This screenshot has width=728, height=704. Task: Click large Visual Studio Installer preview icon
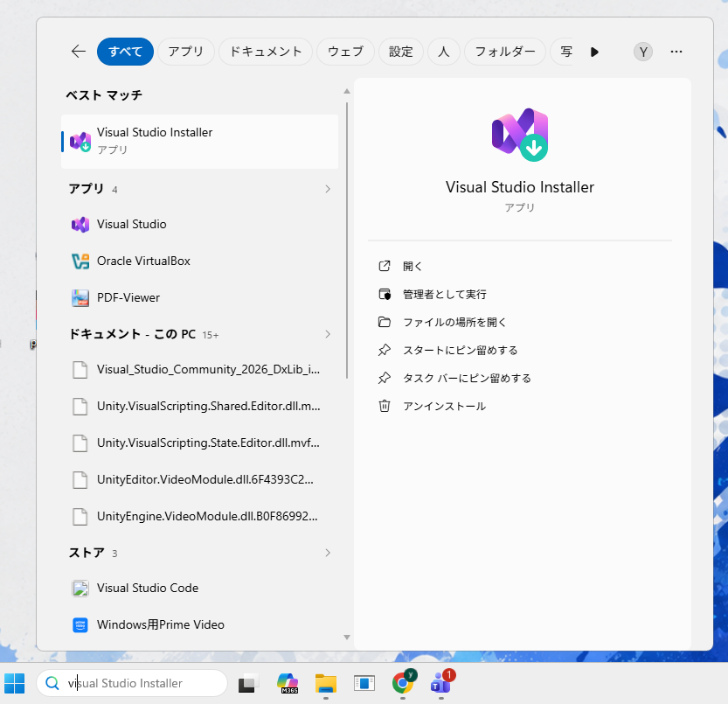tap(520, 135)
